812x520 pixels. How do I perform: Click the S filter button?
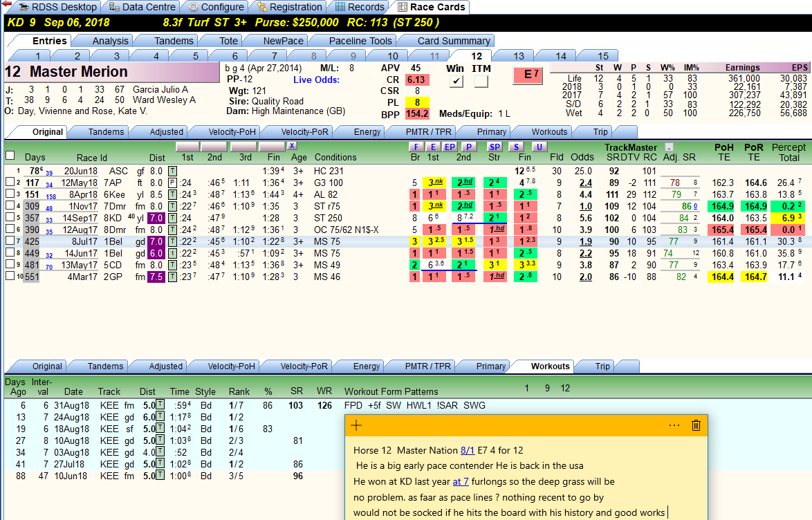[x=516, y=147]
